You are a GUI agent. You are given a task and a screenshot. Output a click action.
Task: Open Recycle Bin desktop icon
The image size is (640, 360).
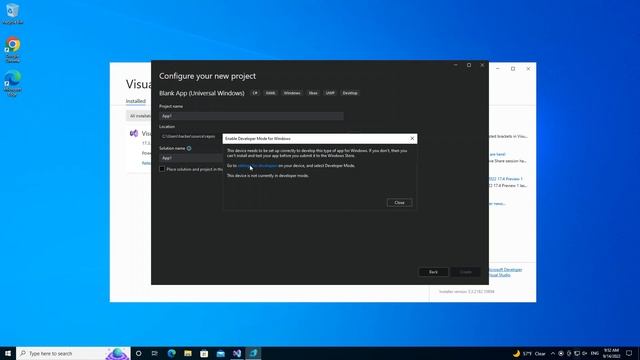[13, 13]
